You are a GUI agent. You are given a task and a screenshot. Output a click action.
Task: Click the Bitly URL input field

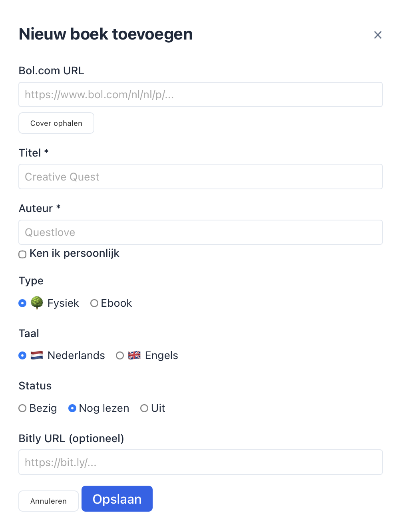tap(200, 462)
